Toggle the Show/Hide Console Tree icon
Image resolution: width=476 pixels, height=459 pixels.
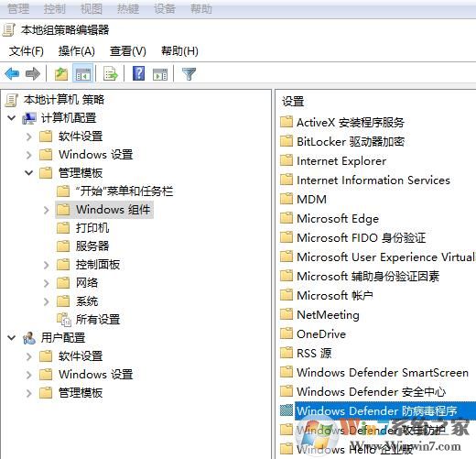[83, 73]
